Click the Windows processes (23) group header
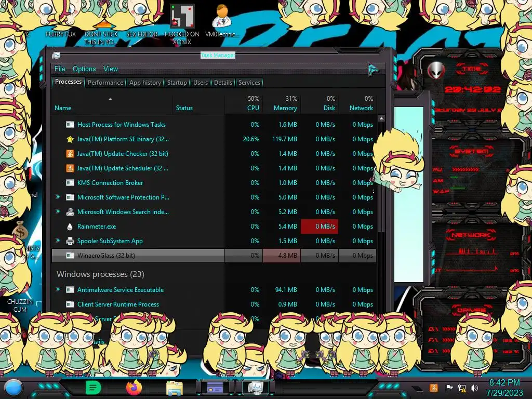Screen dimensions: 532x399 [x=100, y=274]
